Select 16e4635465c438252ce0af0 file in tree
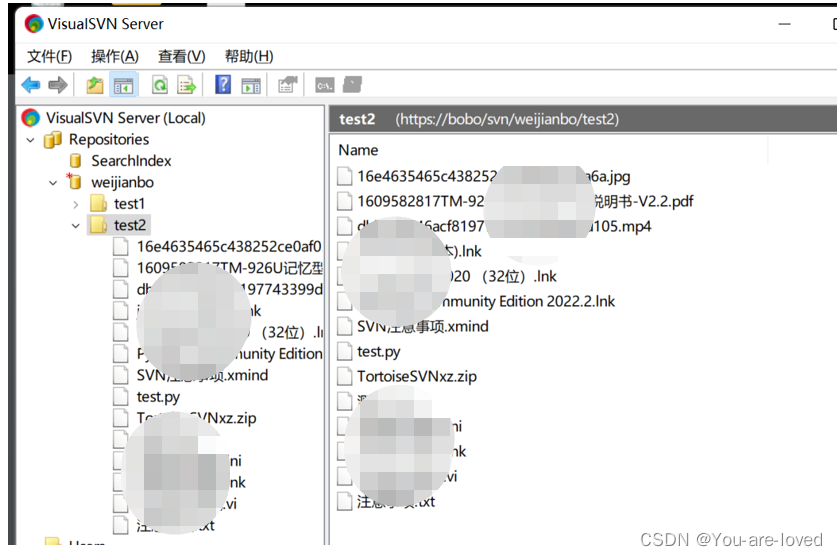The width and height of the screenshot is (837, 556). point(229,247)
